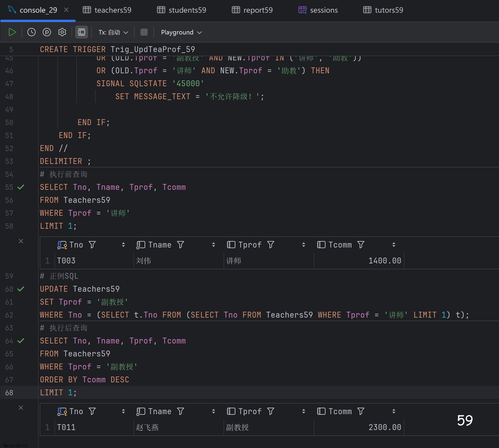Filter the Tno column in first result
The image size is (499, 448).
pyautogui.click(x=92, y=245)
